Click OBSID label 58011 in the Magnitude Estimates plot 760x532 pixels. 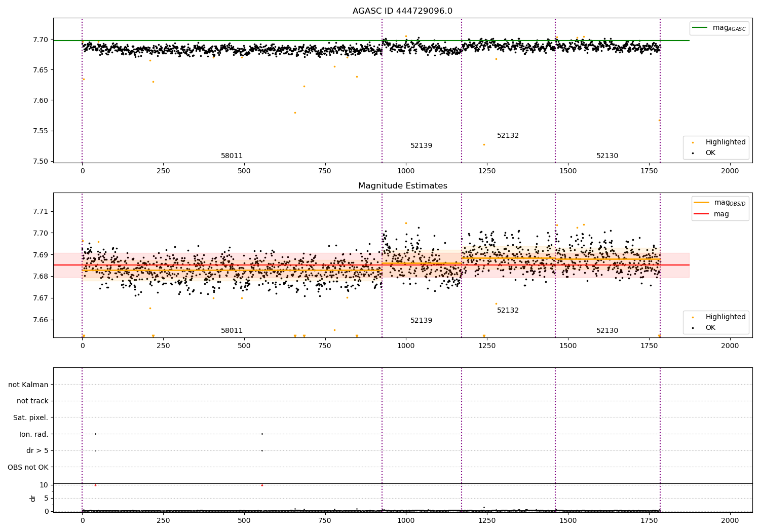click(x=232, y=330)
